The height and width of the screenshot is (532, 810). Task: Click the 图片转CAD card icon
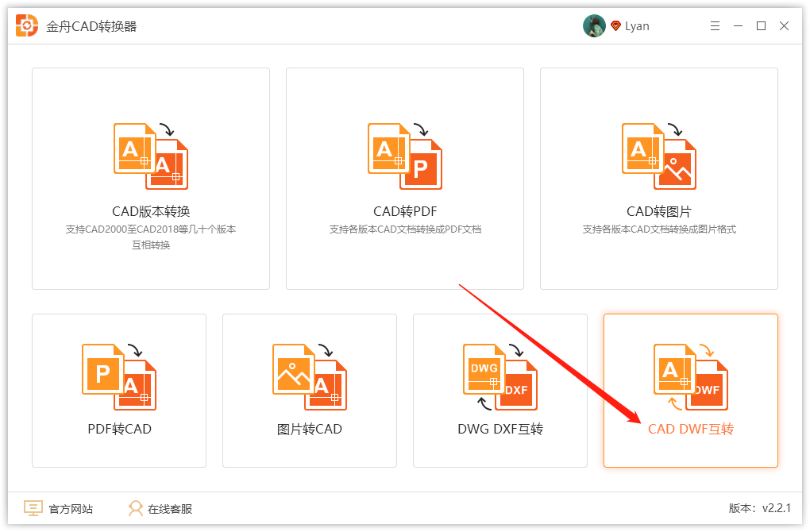click(310, 376)
